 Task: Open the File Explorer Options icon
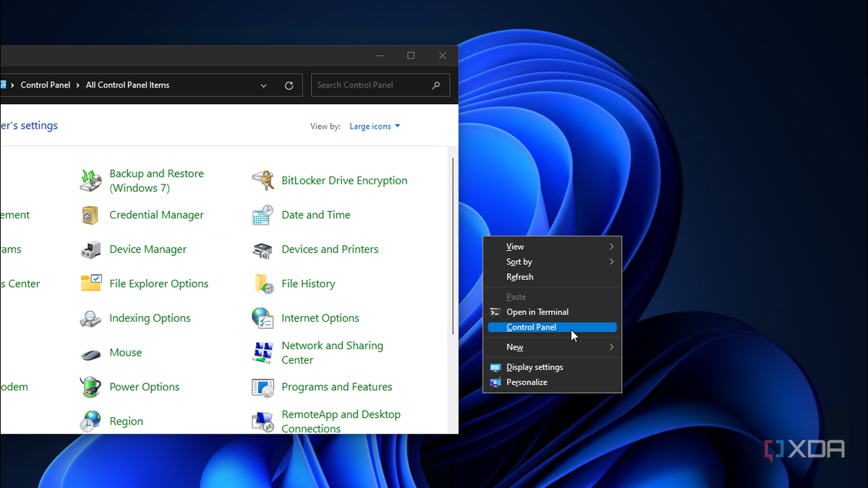(x=91, y=283)
